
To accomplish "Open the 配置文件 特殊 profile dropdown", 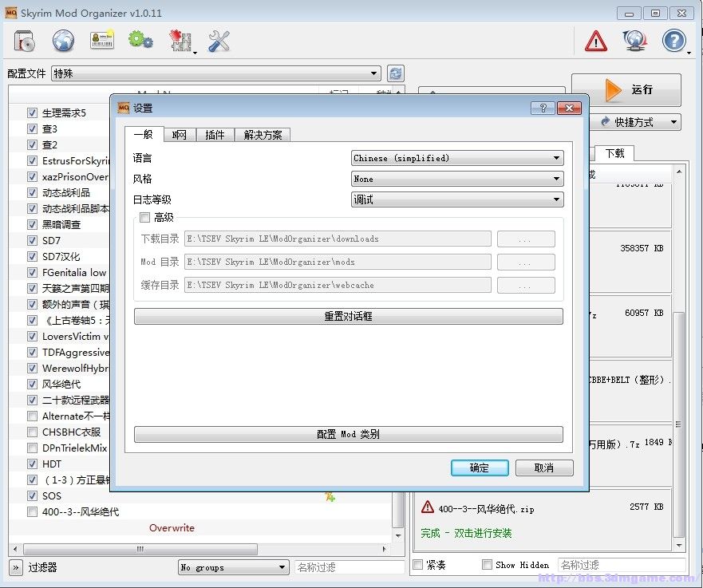I will [216, 73].
